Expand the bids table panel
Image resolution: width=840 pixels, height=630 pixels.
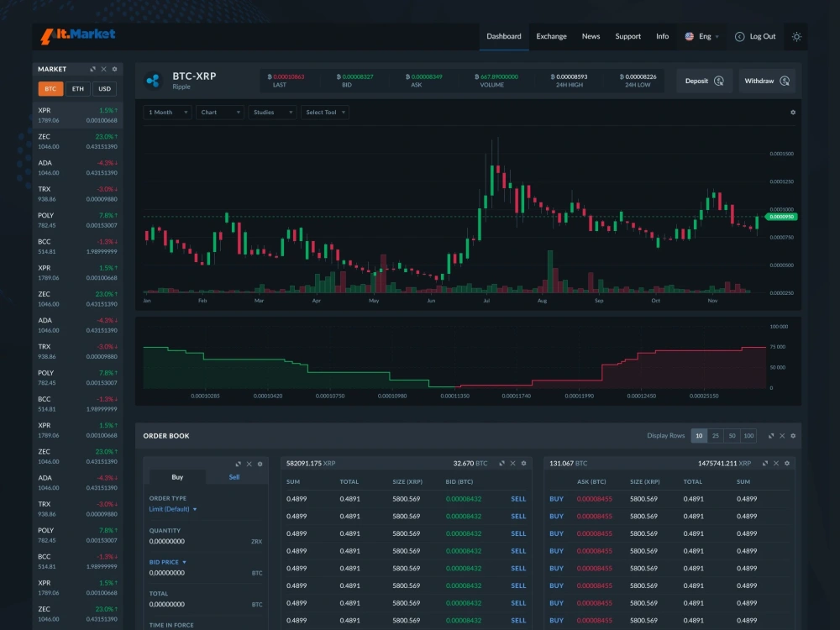click(501, 464)
